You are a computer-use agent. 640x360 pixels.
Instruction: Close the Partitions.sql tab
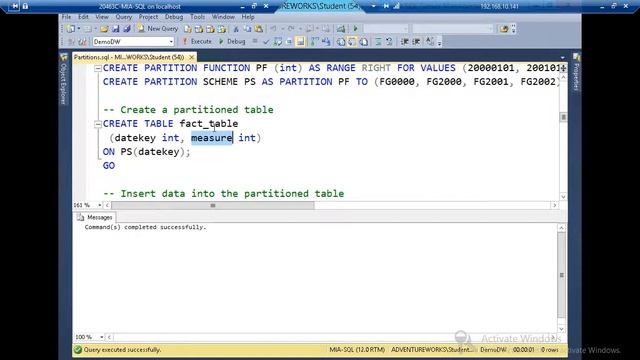pos(191,57)
